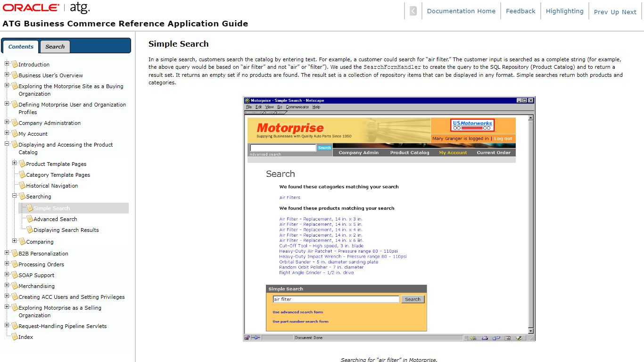Open the Comparing topic
This screenshot has height=362, width=644.
tap(40, 242)
